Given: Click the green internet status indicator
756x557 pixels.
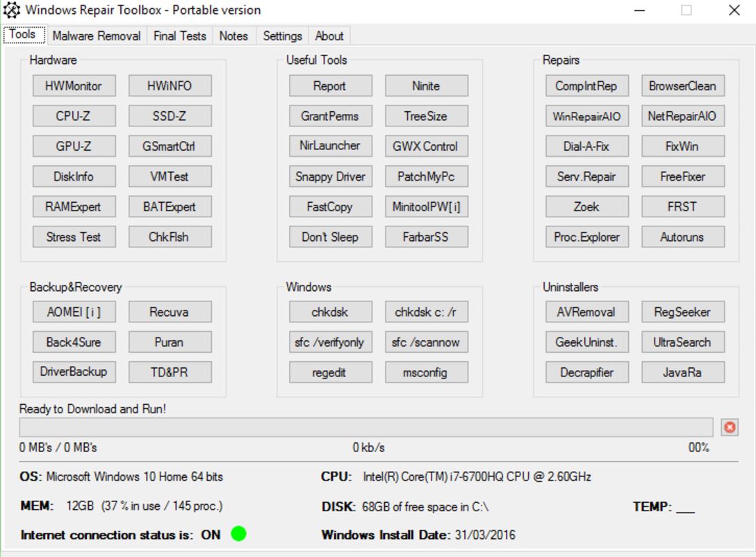Looking at the screenshot, I should (x=238, y=534).
